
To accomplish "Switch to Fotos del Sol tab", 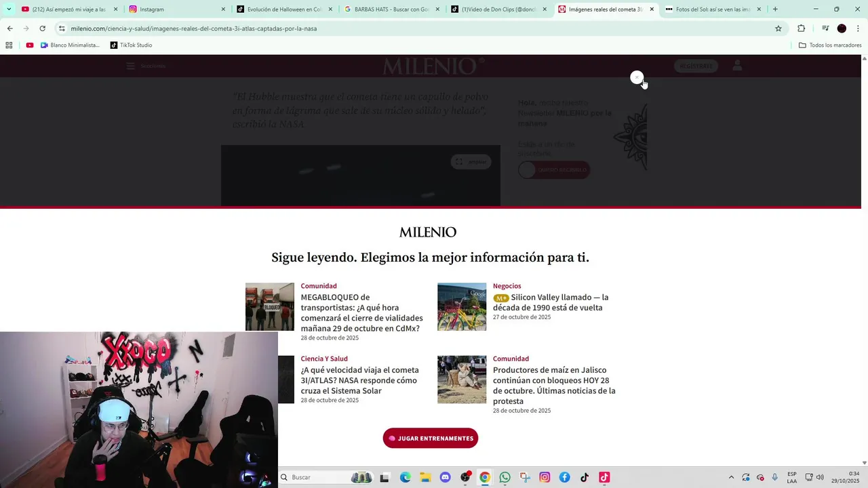I will pos(712,9).
